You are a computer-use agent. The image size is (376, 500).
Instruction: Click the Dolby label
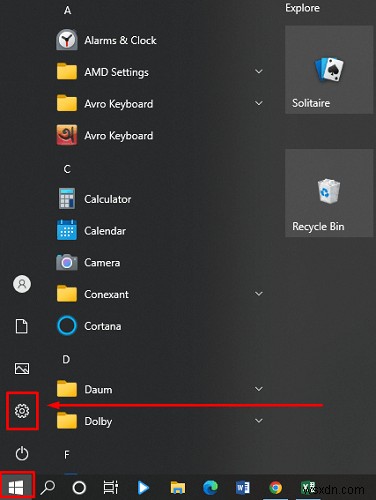(x=98, y=421)
